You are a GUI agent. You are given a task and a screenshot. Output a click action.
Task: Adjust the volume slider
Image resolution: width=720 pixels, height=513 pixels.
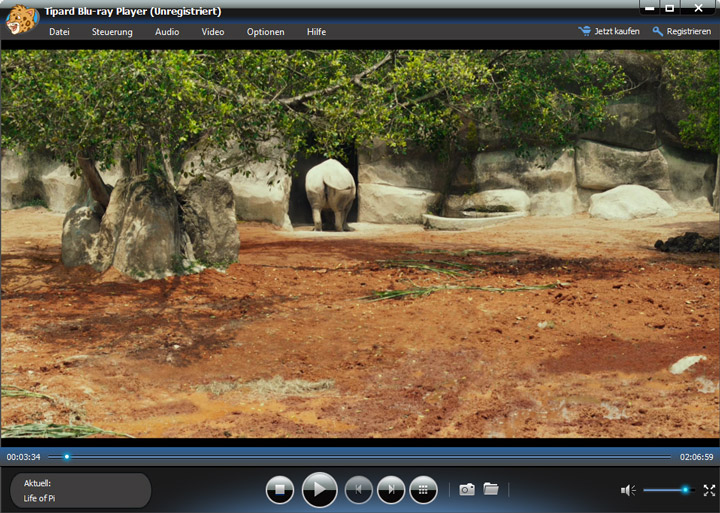click(669, 490)
